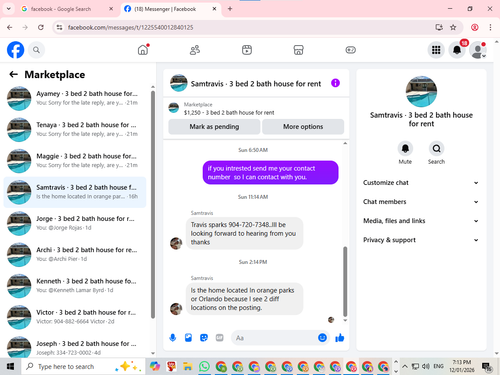Image resolution: width=500 pixels, height=375 pixels.
Task: Open the Video/Watch icon
Action: (247, 50)
